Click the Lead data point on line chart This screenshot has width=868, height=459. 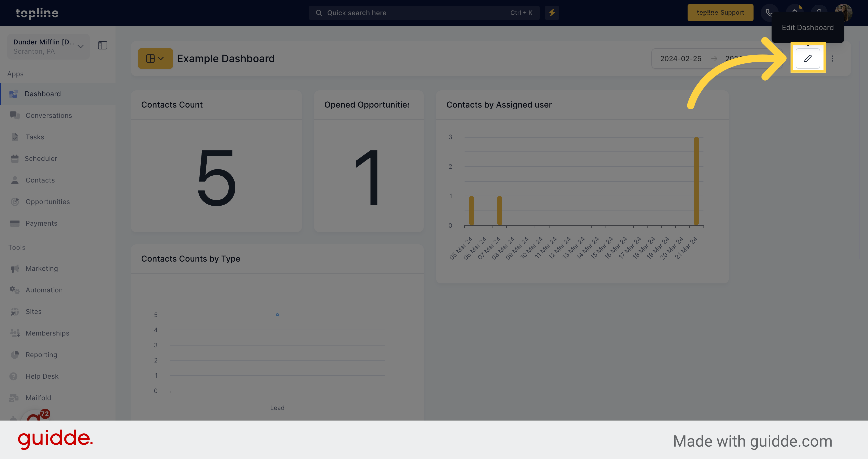click(x=277, y=314)
